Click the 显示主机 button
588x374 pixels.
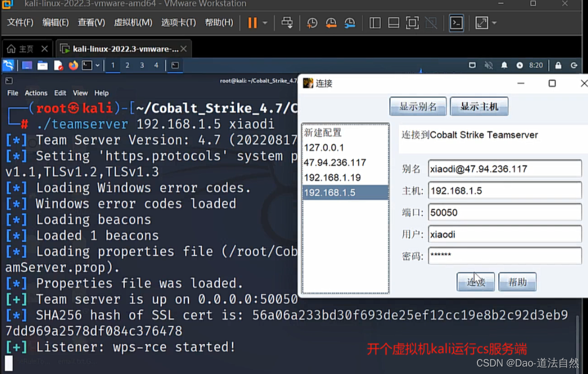pyautogui.click(x=479, y=106)
